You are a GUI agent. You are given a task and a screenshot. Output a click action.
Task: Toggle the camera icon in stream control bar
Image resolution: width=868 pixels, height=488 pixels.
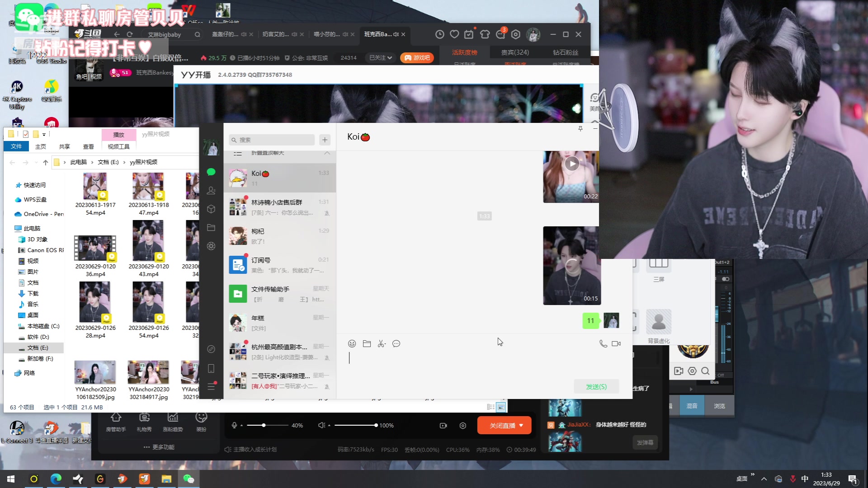443,426
